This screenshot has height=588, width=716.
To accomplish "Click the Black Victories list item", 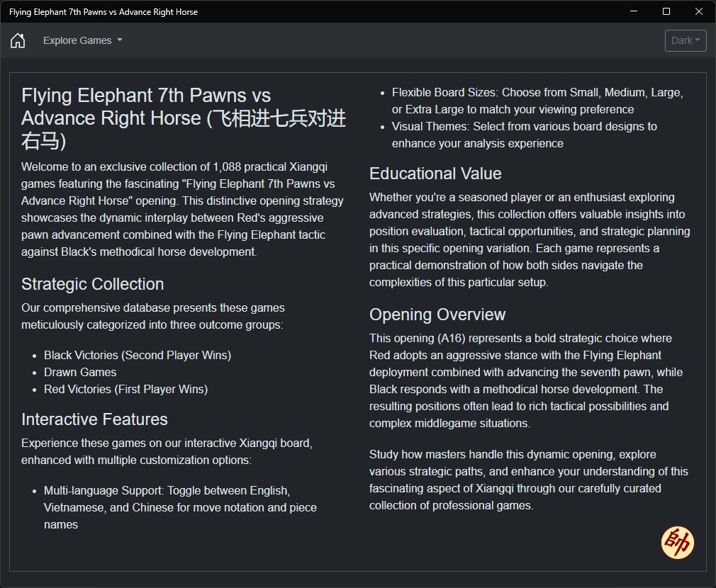I will pos(138,356).
